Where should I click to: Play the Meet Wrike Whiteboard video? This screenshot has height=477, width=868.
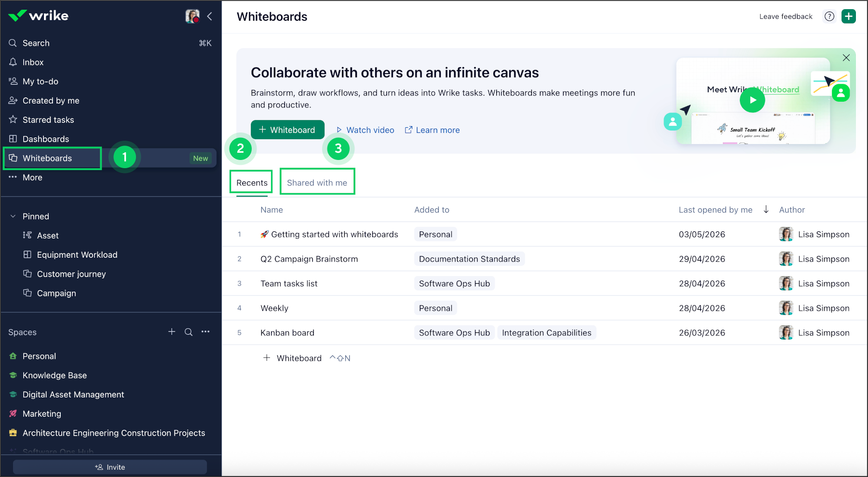[752, 100]
